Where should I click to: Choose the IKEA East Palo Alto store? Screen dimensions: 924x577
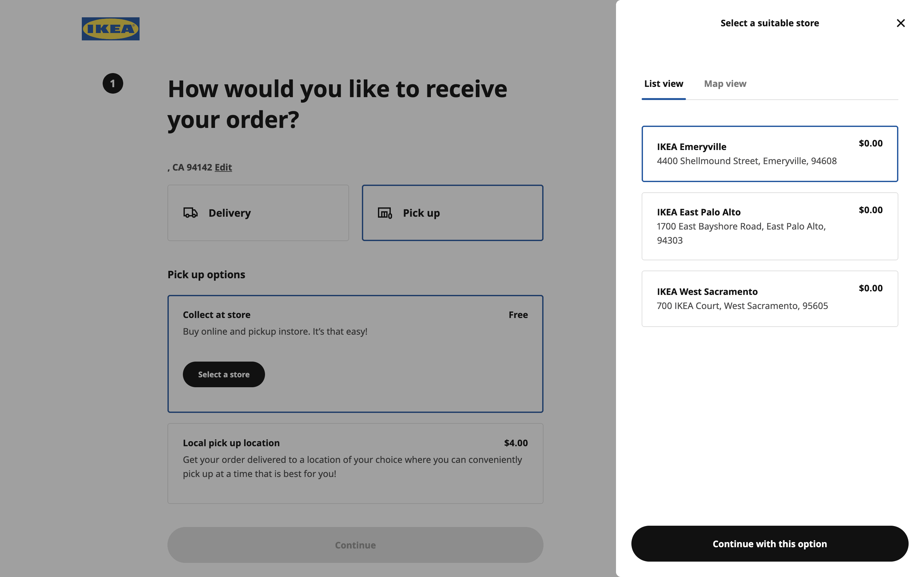[769, 226]
